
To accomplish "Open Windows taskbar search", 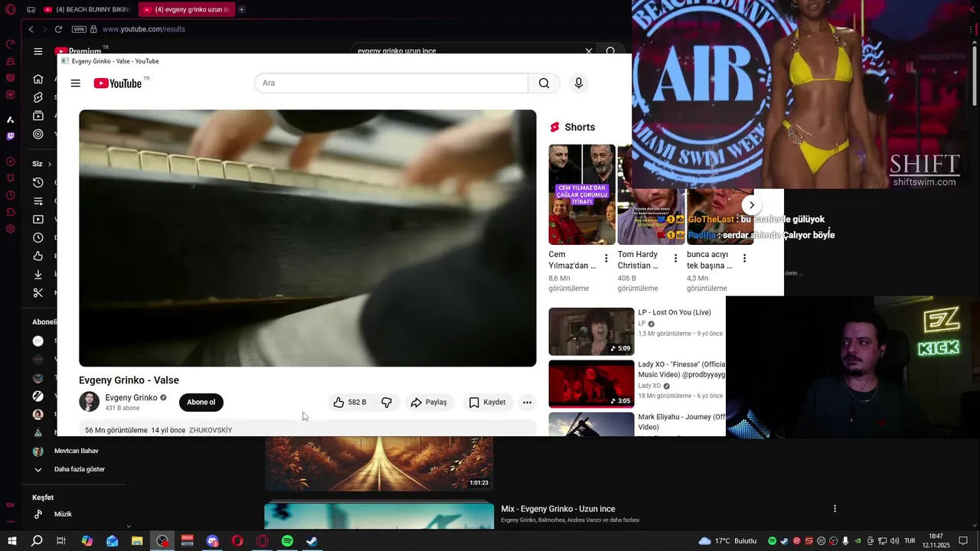I will [x=36, y=541].
